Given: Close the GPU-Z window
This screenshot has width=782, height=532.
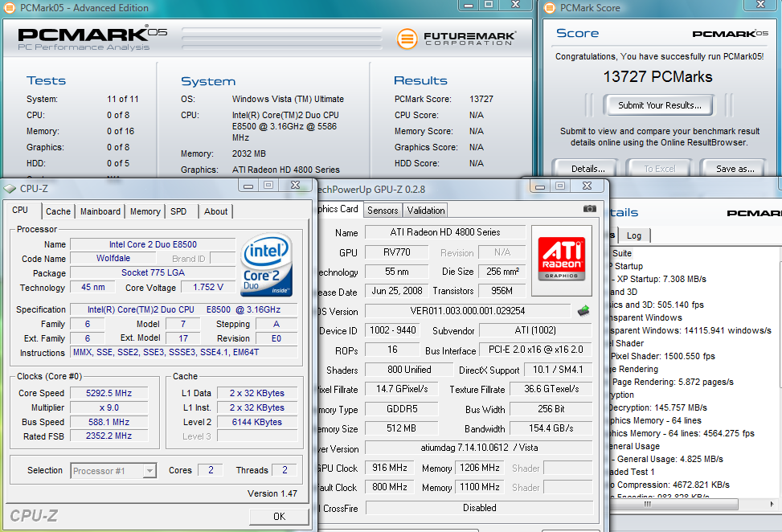Looking at the screenshot, I should pos(587,186).
